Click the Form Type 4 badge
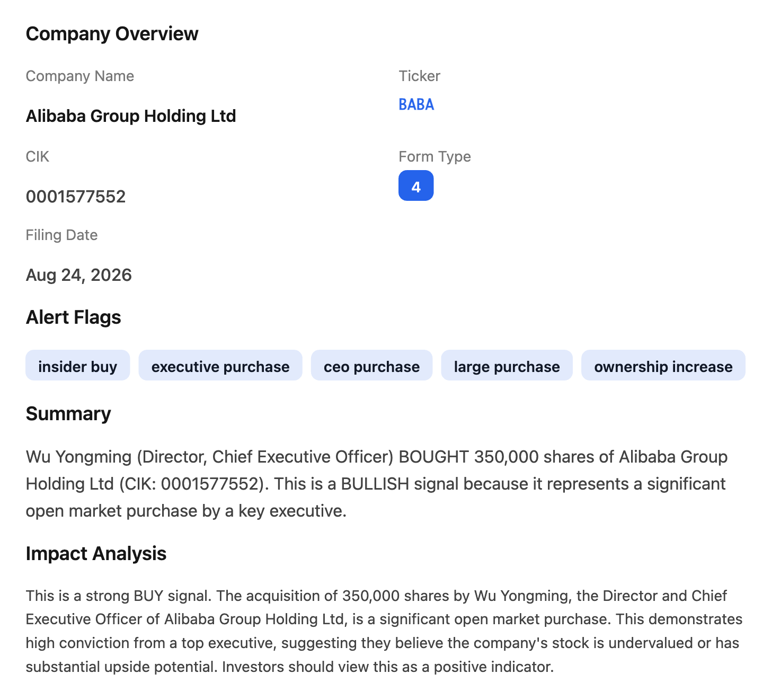 tap(416, 185)
